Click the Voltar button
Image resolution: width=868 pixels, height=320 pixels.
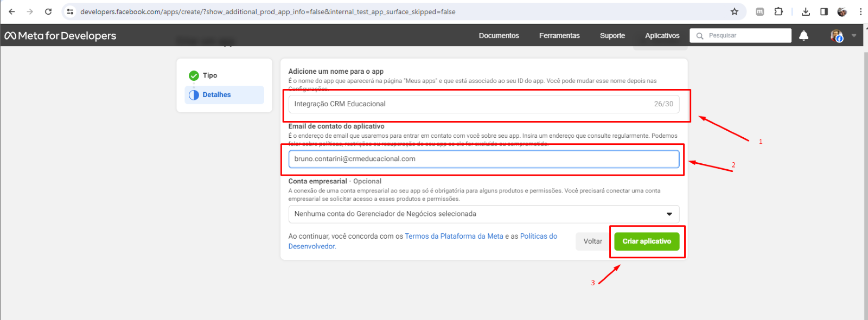coord(592,241)
